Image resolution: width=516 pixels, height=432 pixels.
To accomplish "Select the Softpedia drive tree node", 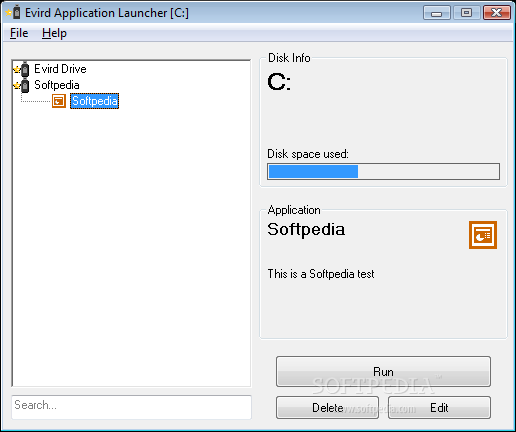I will pyautogui.click(x=57, y=85).
